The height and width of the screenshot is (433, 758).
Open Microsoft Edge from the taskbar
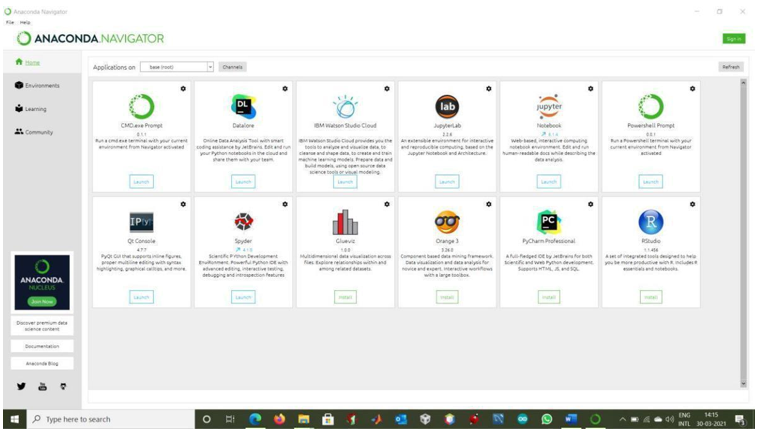(255, 419)
